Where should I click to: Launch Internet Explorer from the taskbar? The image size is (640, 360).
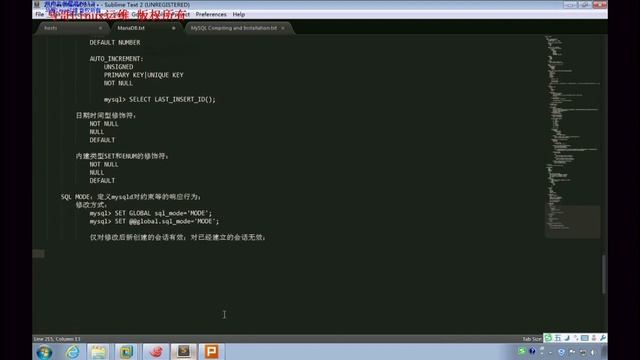tap(73, 352)
